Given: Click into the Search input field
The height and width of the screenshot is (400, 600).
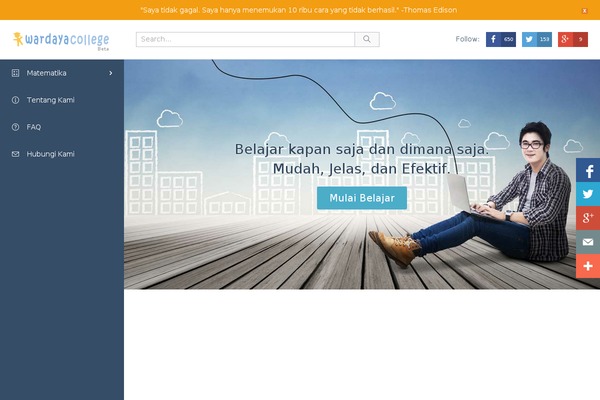Looking at the screenshot, I should (x=245, y=39).
